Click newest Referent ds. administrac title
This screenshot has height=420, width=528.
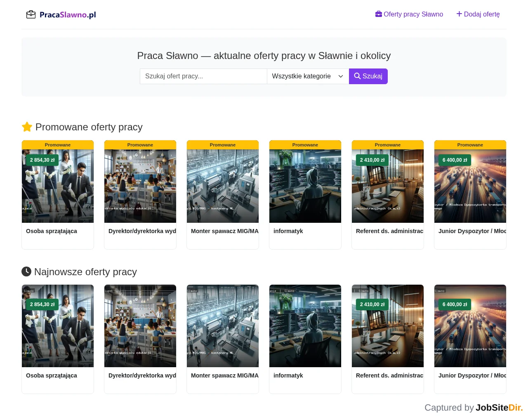click(x=390, y=375)
